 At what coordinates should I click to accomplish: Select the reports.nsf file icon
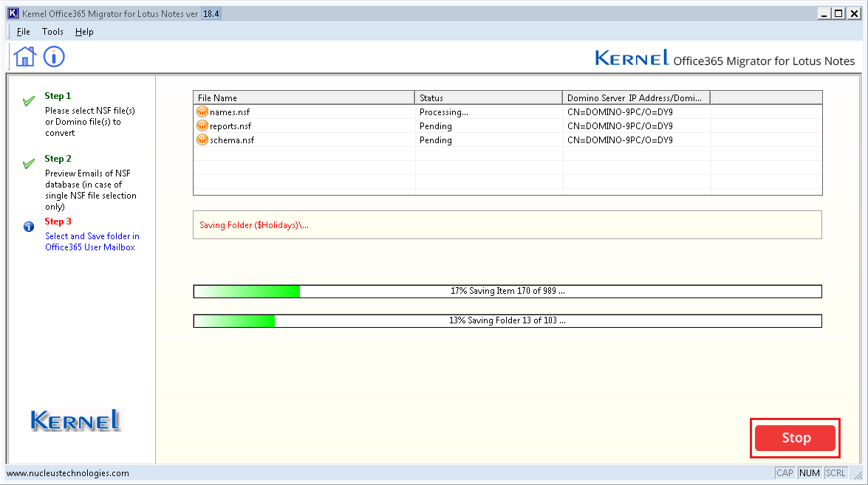[202, 126]
